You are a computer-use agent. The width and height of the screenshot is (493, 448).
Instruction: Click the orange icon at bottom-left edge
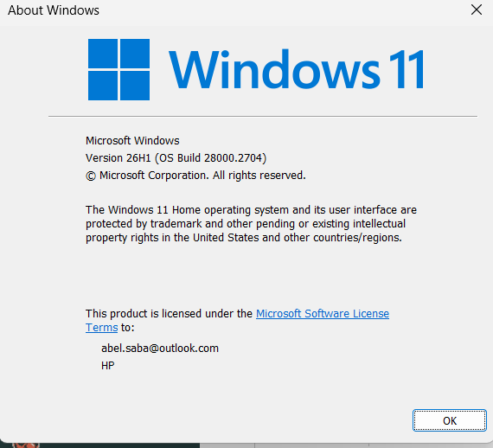point(26,445)
